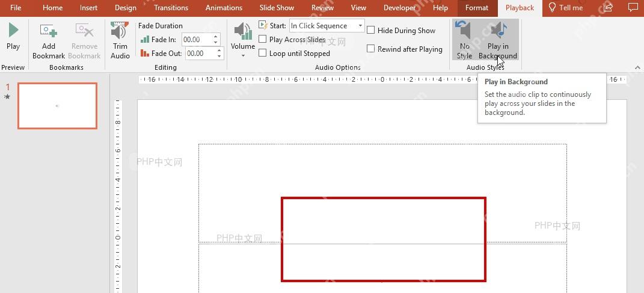Open the Comments speech bubble icon

click(x=633, y=8)
